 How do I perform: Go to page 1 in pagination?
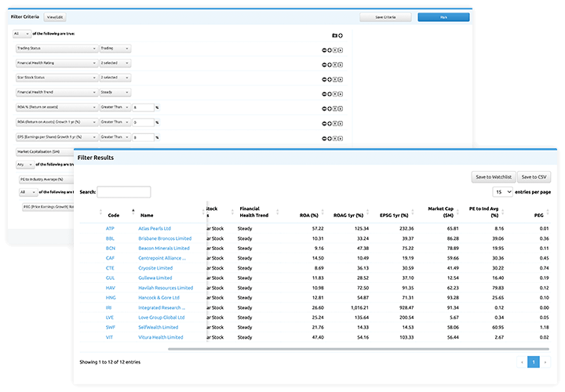(x=534, y=362)
